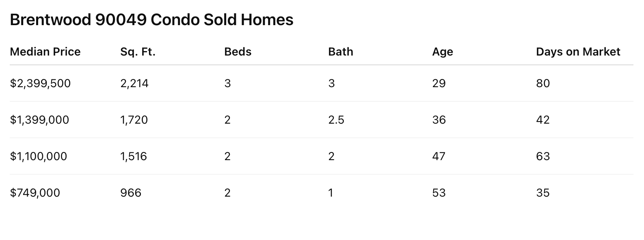Click the Beds column header
Viewport: 644px width, 240px height.
(x=238, y=52)
